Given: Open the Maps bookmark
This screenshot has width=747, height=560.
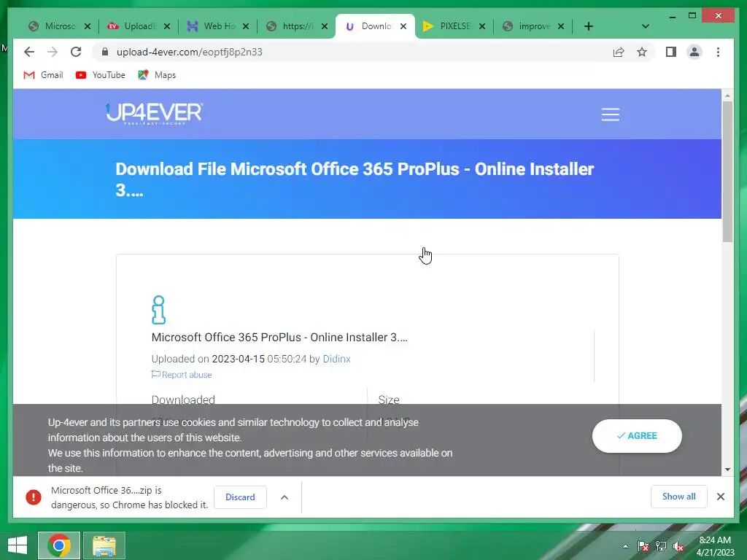Looking at the screenshot, I should [x=158, y=75].
